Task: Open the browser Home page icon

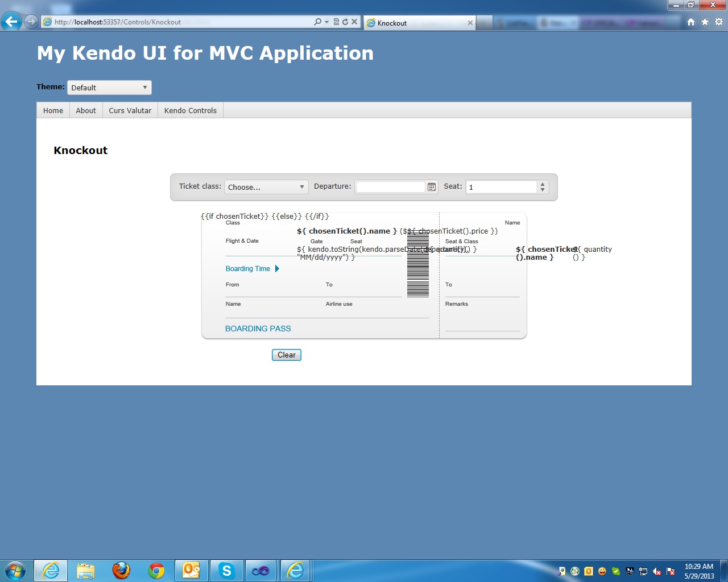Action: tap(691, 22)
